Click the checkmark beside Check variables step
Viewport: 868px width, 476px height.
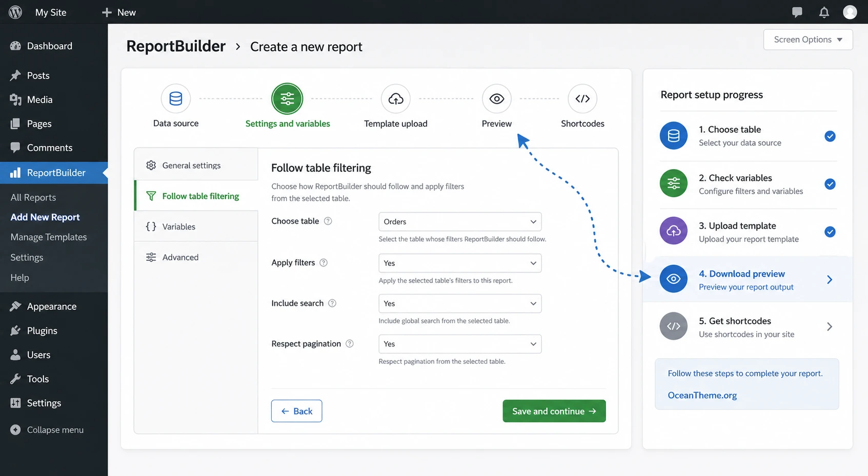[x=830, y=184]
